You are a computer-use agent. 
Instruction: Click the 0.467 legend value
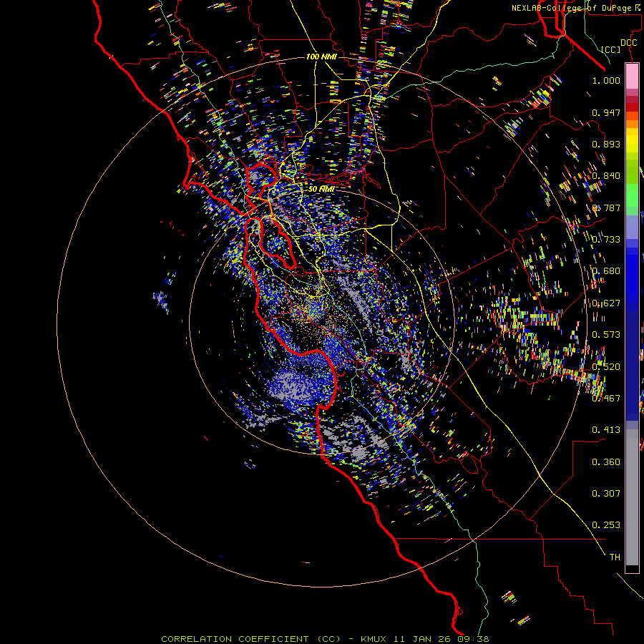click(606, 399)
